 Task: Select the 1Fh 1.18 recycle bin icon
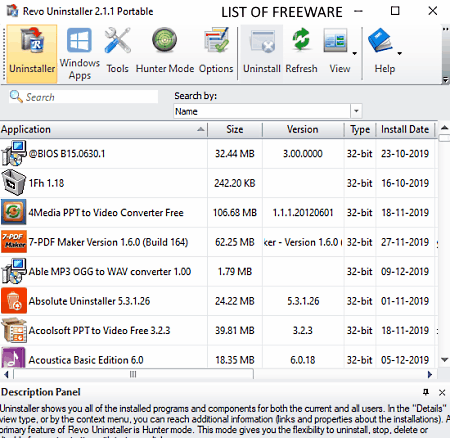[x=14, y=183]
